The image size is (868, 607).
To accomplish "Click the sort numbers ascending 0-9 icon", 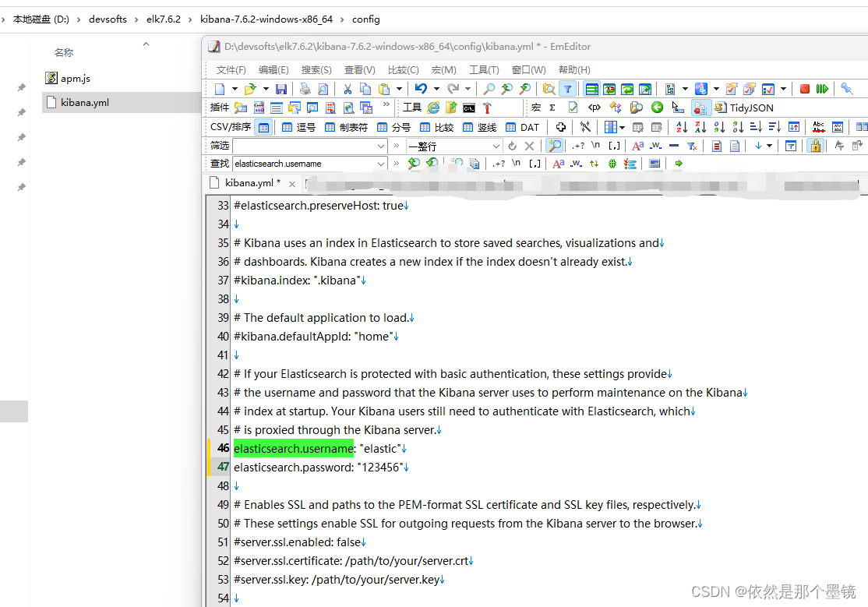I will click(x=719, y=127).
